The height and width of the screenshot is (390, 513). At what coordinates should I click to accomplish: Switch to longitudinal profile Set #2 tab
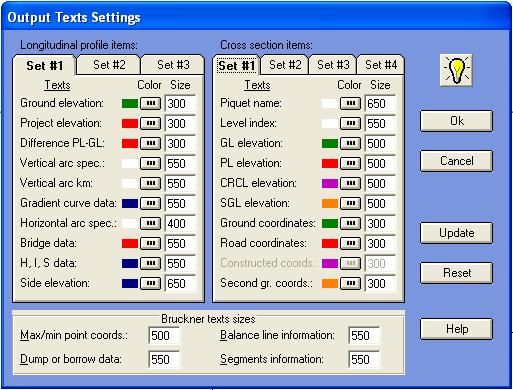[109, 65]
